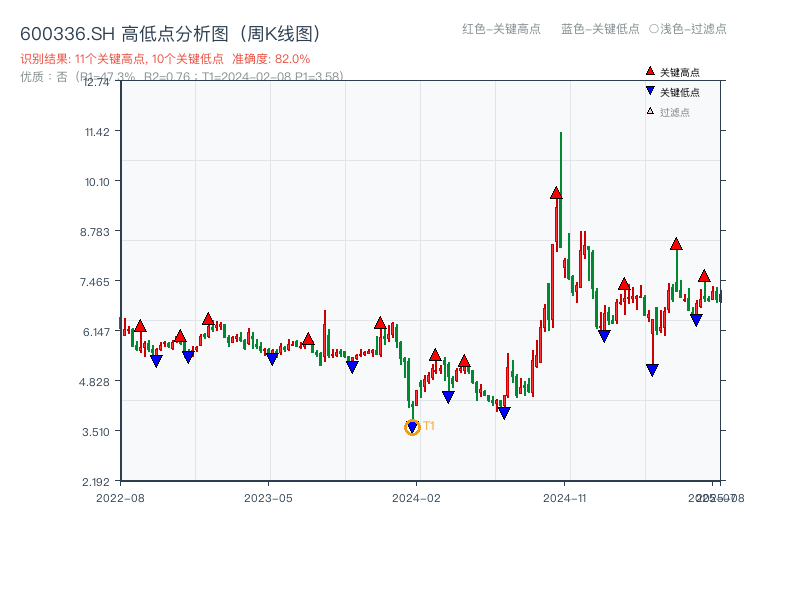800x600 pixels.
Task: Click the 3.510 y-axis label
Action: point(96,432)
